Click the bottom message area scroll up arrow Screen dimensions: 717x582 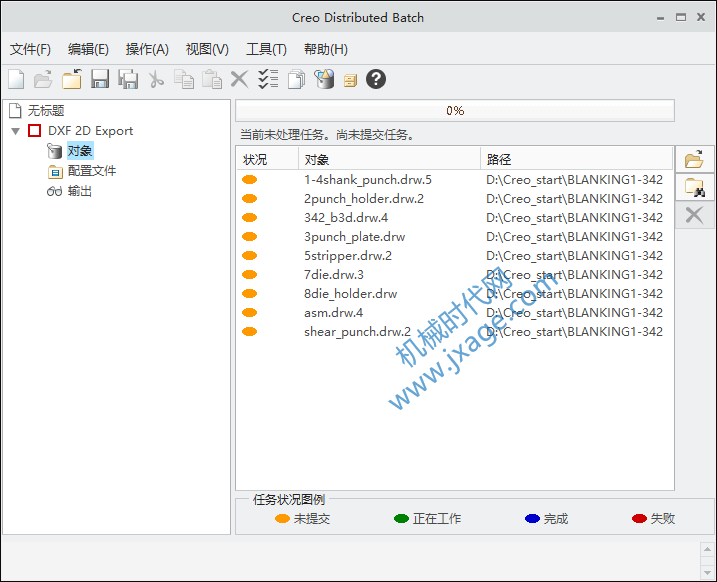coord(707,549)
